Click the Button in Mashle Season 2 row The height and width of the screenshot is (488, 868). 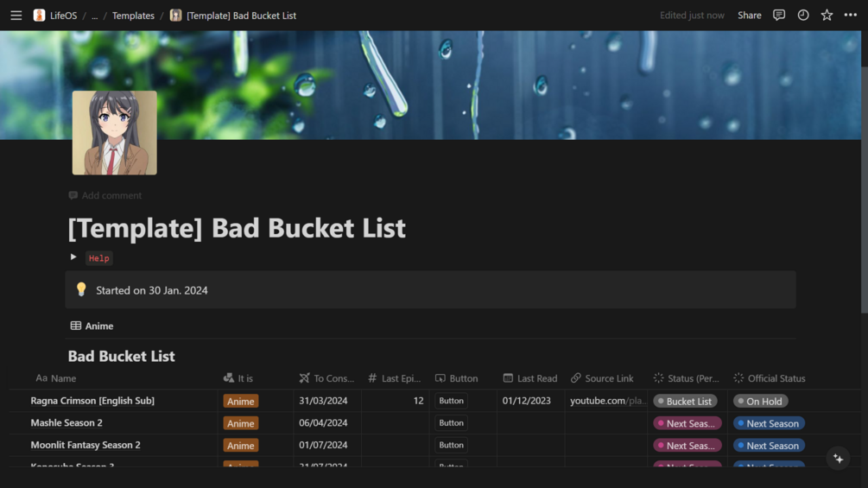(x=451, y=422)
